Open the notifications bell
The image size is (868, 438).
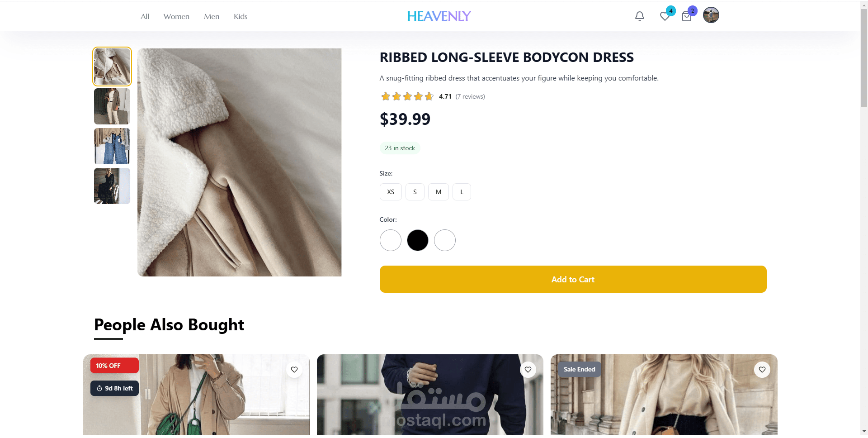tap(639, 16)
